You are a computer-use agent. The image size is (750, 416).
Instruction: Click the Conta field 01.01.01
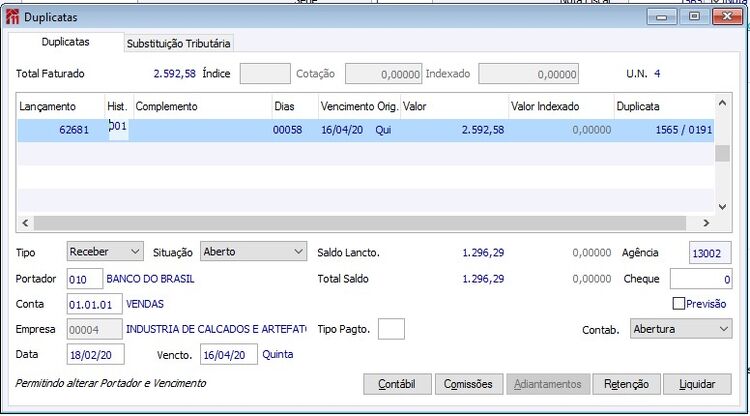(94, 305)
